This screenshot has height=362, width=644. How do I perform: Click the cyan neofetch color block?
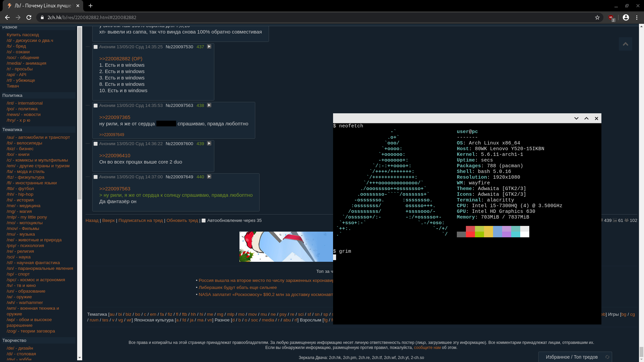[516, 232]
